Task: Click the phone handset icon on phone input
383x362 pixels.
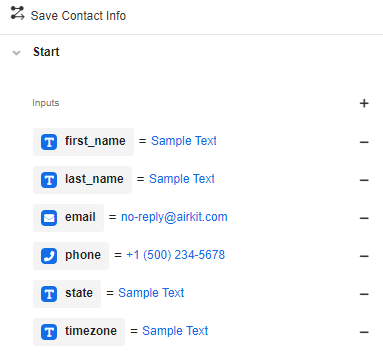Action: tap(49, 256)
